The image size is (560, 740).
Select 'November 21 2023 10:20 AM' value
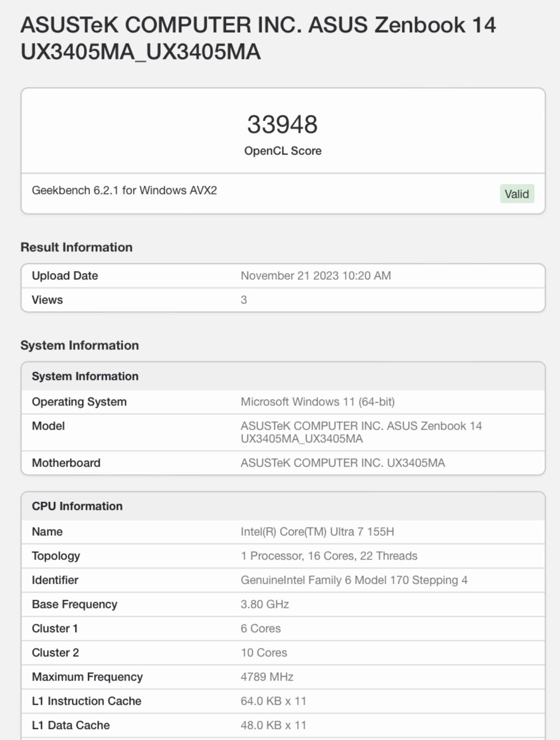click(x=316, y=276)
